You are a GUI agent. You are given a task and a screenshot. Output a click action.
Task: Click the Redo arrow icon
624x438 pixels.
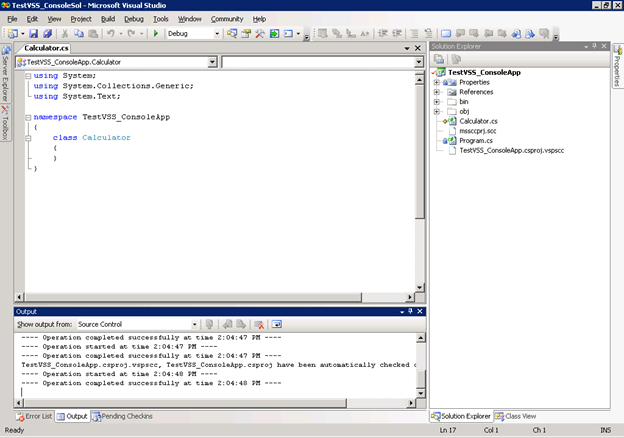[x=131, y=34]
